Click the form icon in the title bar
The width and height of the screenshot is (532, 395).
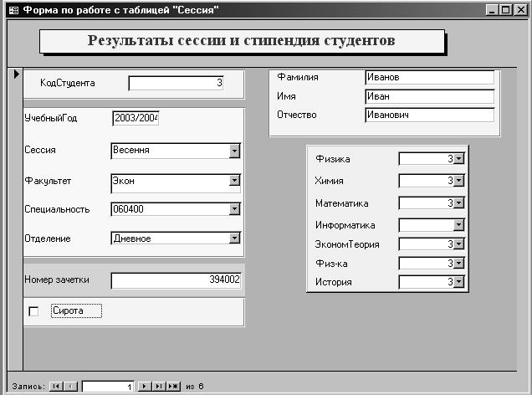14,11
